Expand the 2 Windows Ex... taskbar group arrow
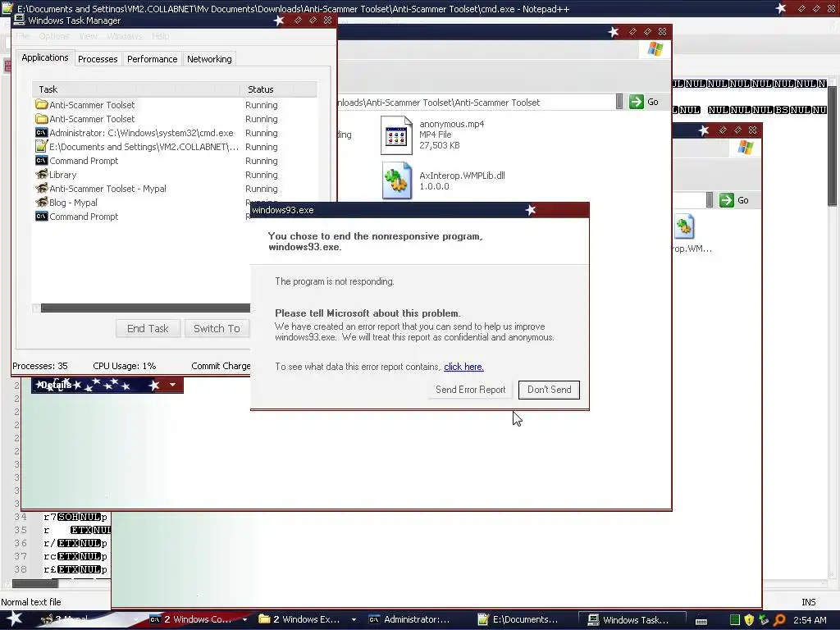This screenshot has height=630, width=840. (x=354, y=620)
